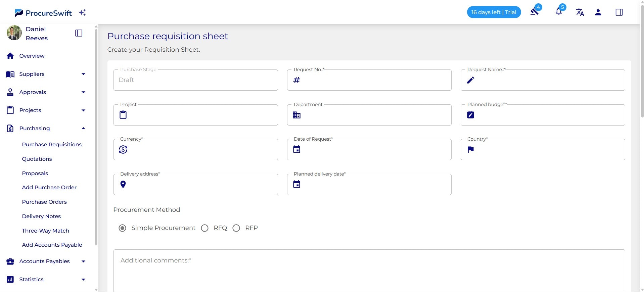Click the calendar icon in Date of Request
Screen dimensions: 644x292
click(x=297, y=149)
